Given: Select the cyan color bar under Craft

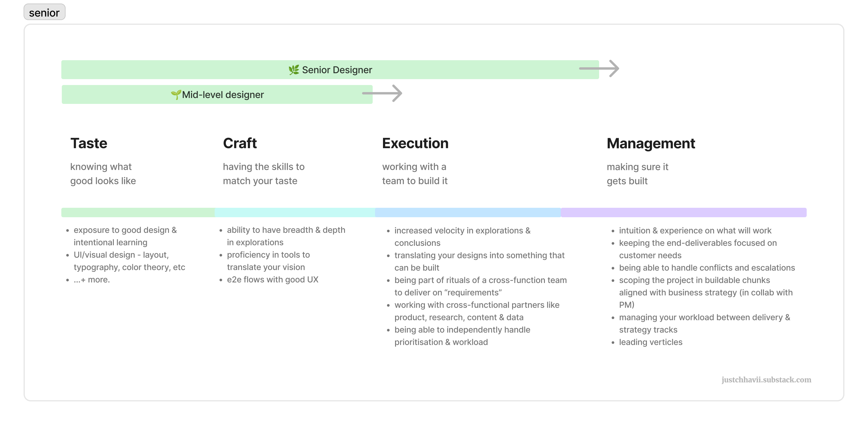Looking at the screenshot, I should 295,212.
